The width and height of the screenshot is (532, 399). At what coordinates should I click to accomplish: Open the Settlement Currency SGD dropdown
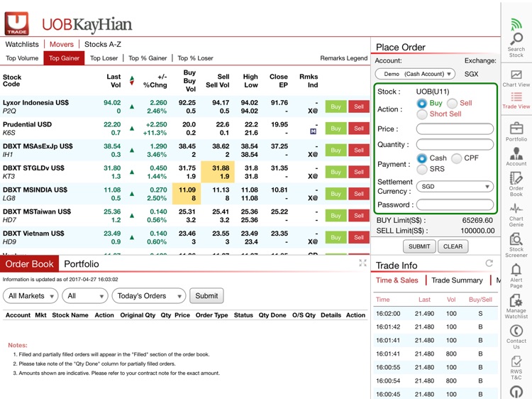455,187
